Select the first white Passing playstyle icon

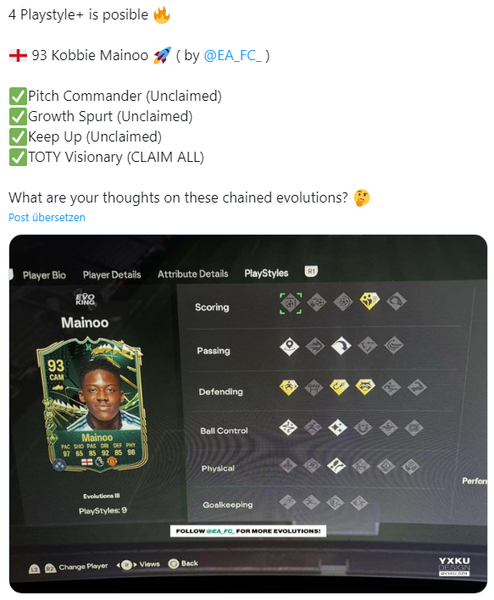tap(289, 346)
